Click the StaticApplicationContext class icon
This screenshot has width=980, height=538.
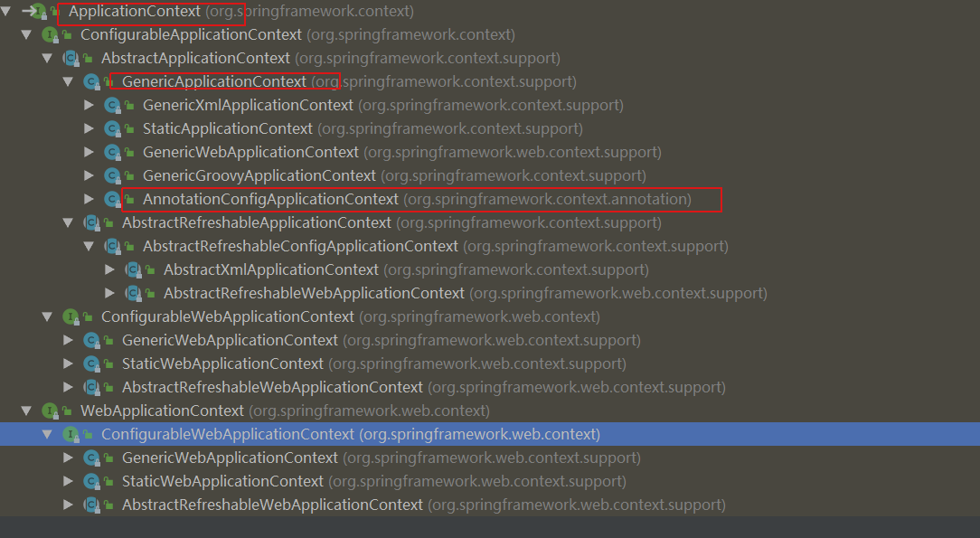[x=112, y=128]
